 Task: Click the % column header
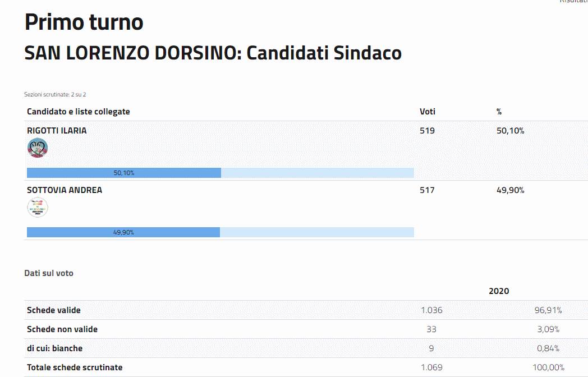499,112
